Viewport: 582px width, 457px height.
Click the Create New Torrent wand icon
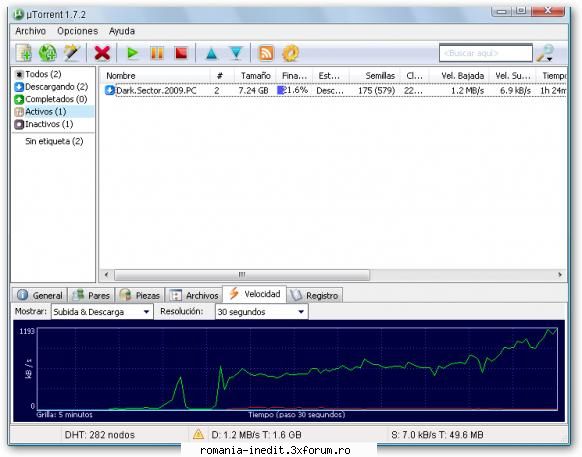click(x=72, y=53)
